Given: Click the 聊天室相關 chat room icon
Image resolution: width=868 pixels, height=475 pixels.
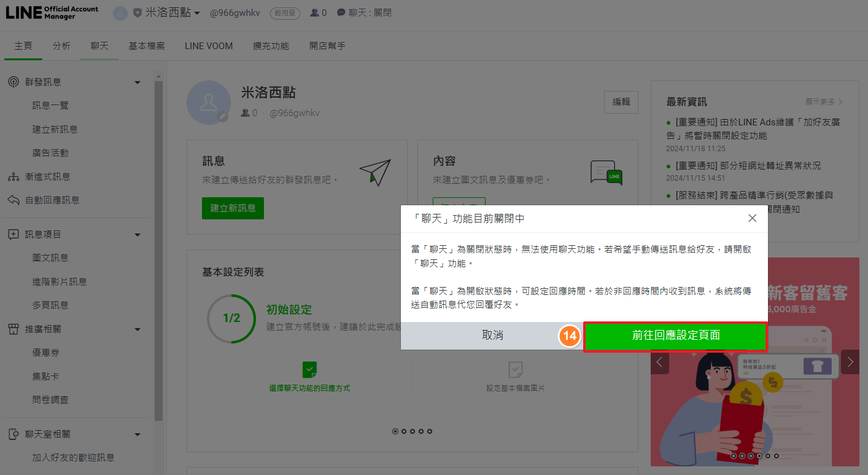Looking at the screenshot, I should (14, 434).
